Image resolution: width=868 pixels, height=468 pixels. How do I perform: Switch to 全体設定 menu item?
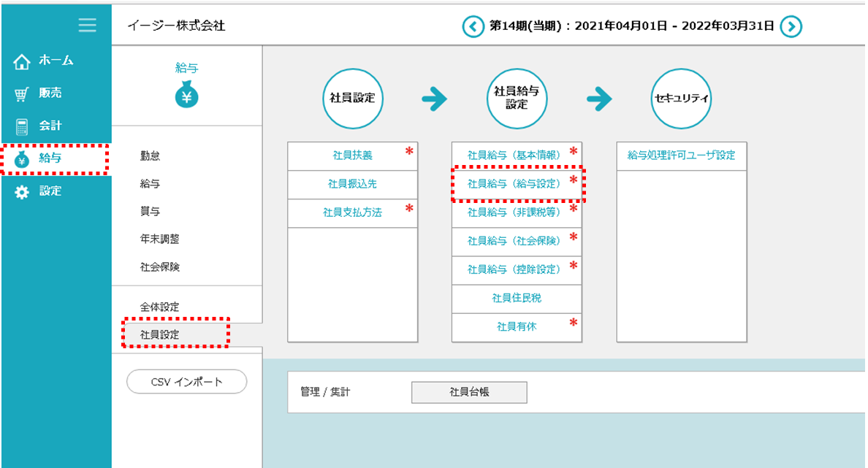click(x=159, y=307)
